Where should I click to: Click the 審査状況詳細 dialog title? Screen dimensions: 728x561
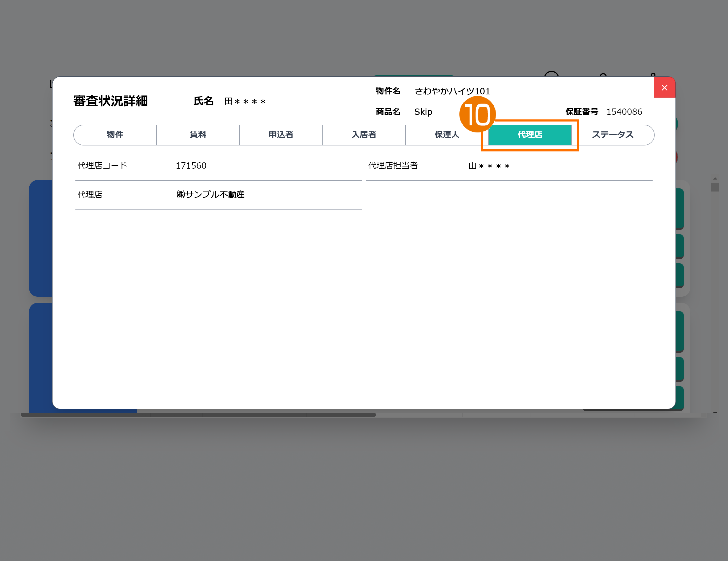[110, 101]
